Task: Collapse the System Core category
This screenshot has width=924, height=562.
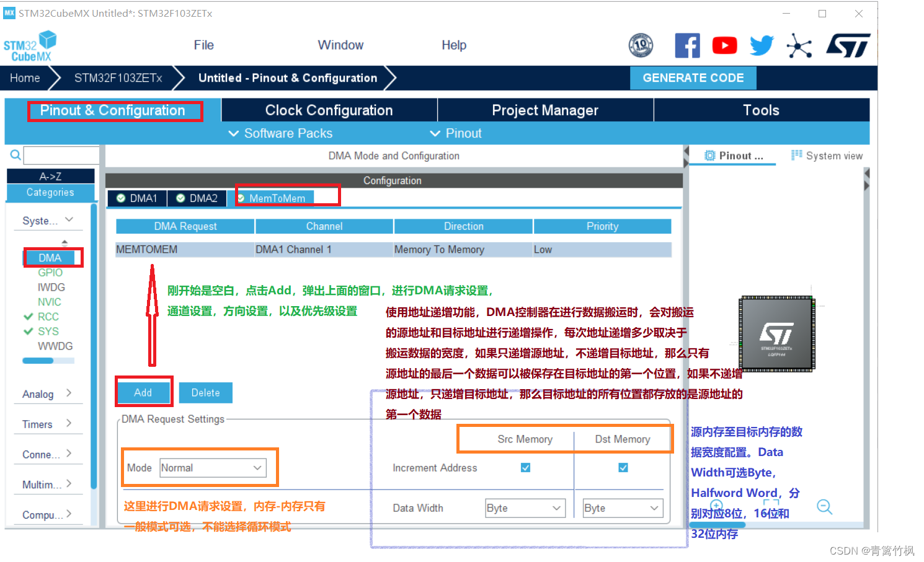Action: tap(48, 221)
